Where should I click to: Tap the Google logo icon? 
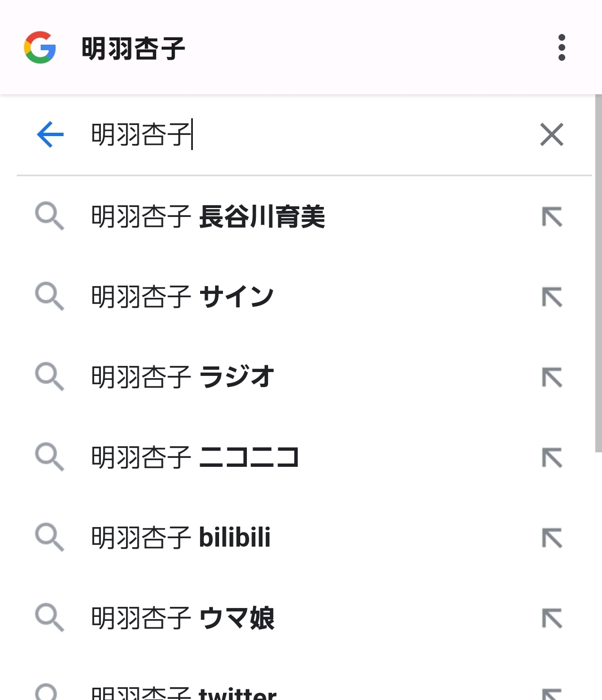coord(40,47)
